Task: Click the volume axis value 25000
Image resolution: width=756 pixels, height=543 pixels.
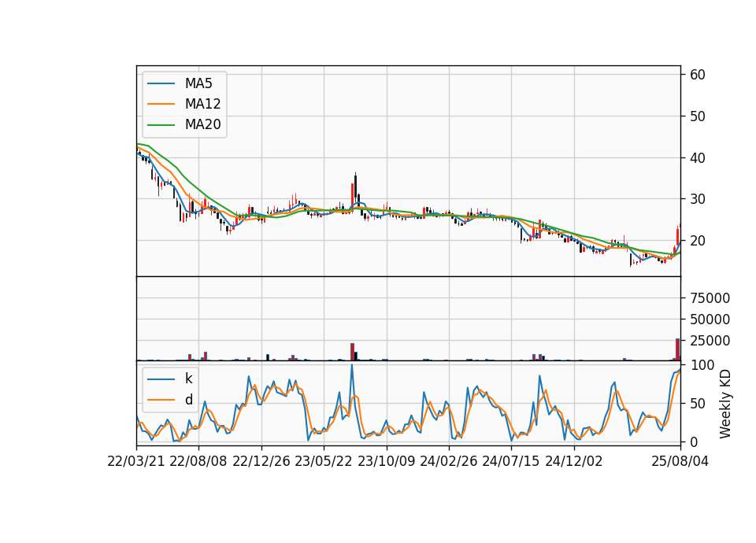Action: click(x=710, y=341)
